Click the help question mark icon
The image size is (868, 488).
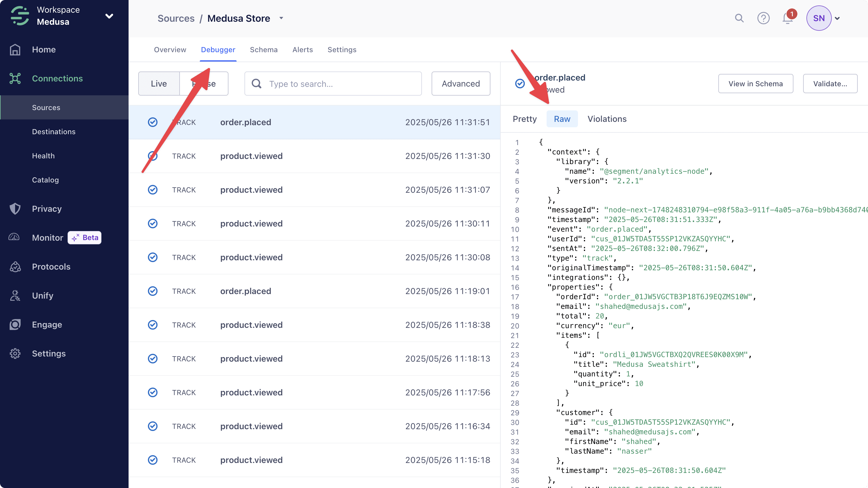coord(764,18)
